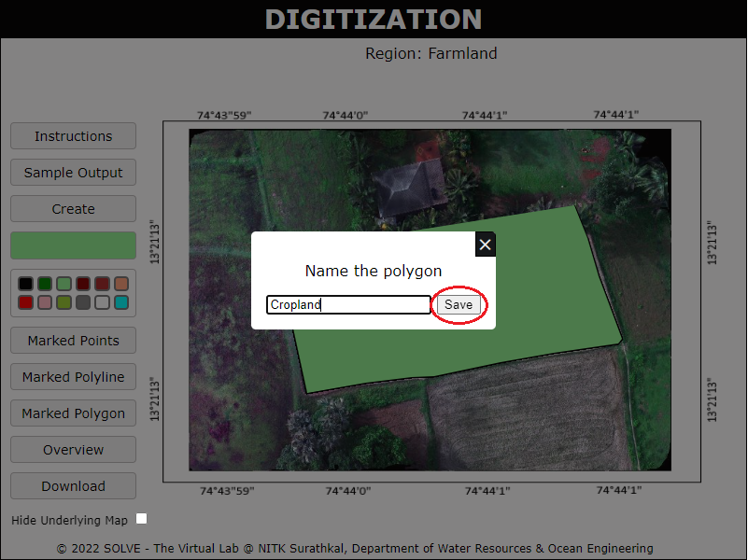
Task: Choose the teal color swatch
Action: [121, 302]
